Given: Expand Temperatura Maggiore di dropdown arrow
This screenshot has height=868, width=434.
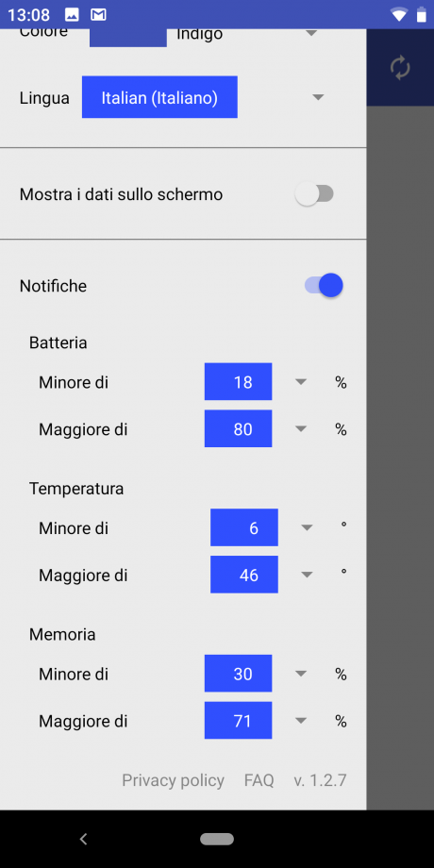Looking at the screenshot, I should click(x=307, y=575).
